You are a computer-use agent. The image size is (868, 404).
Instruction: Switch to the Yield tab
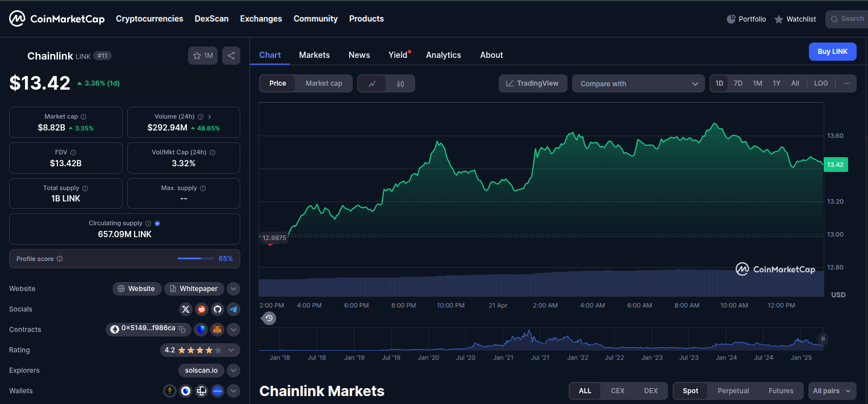coord(398,55)
